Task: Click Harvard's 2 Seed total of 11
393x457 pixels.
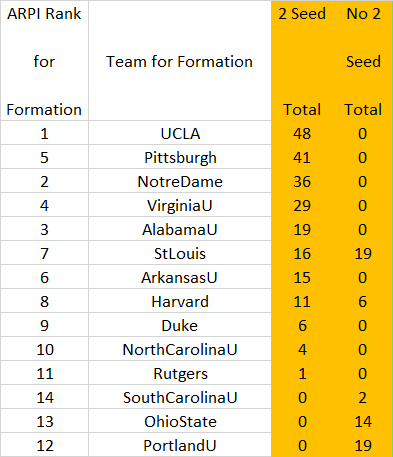Action: click(x=302, y=301)
